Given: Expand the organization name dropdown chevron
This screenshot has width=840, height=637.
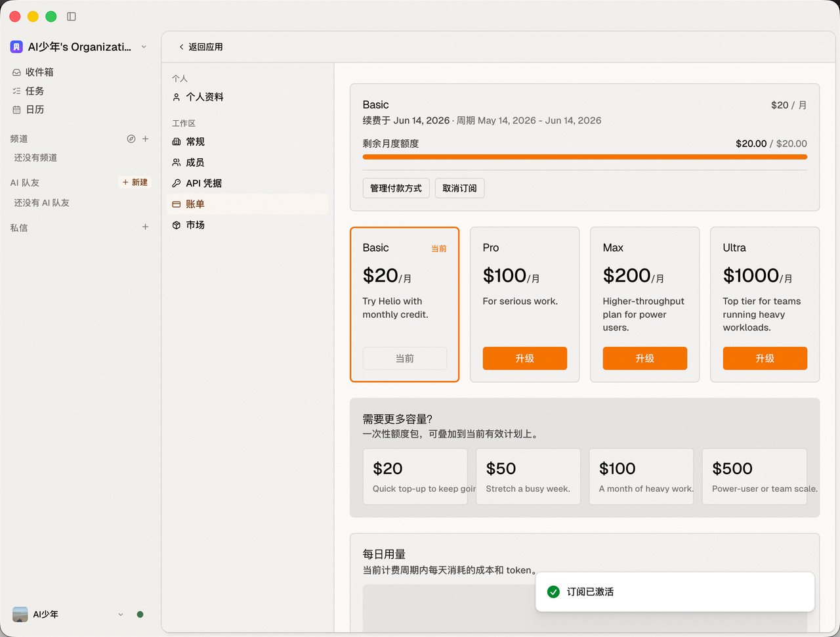Looking at the screenshot, I should (x=144, y=47).
